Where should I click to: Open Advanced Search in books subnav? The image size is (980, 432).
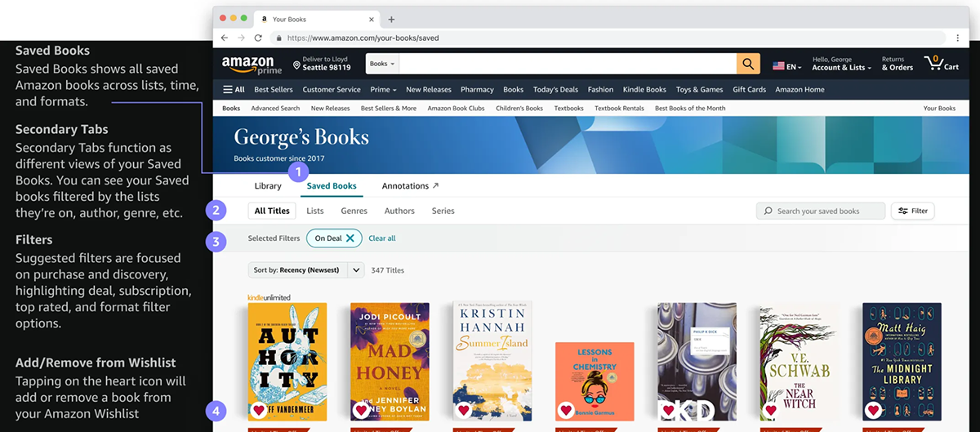coord(275,108)
